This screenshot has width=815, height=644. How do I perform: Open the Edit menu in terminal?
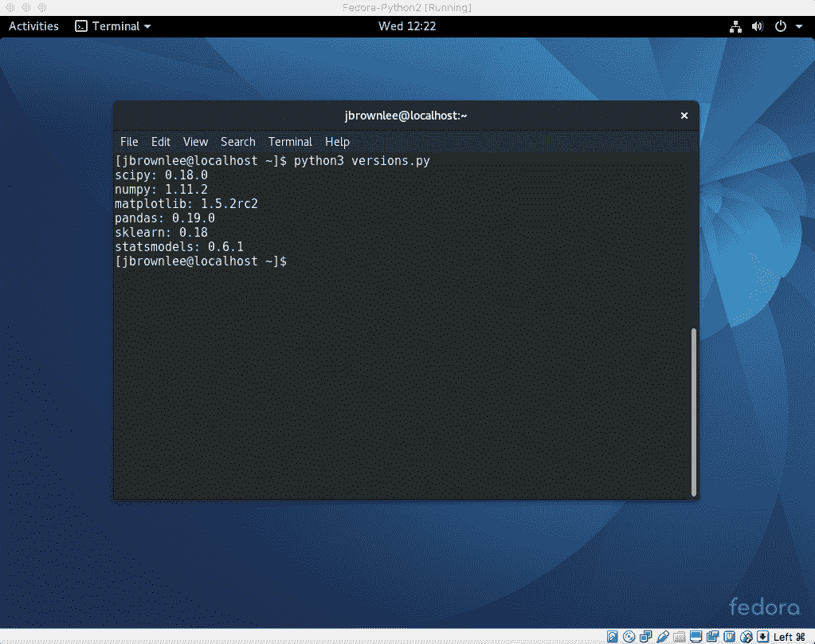tap(161, 142)
